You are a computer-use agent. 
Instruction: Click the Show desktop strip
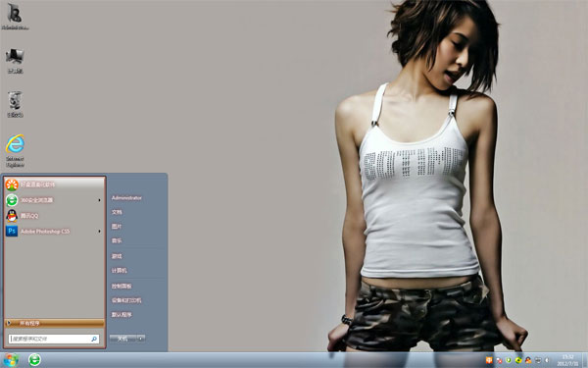coord(585,360)
